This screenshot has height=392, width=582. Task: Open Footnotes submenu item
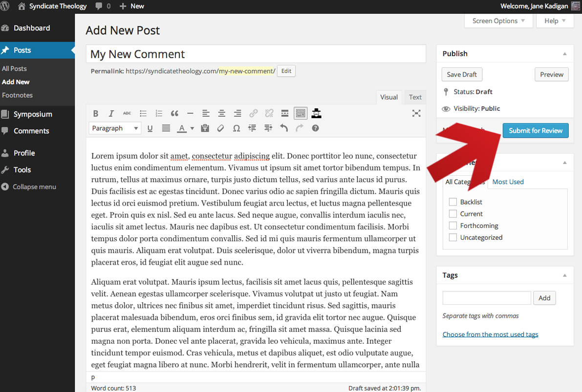coord(18,95)
